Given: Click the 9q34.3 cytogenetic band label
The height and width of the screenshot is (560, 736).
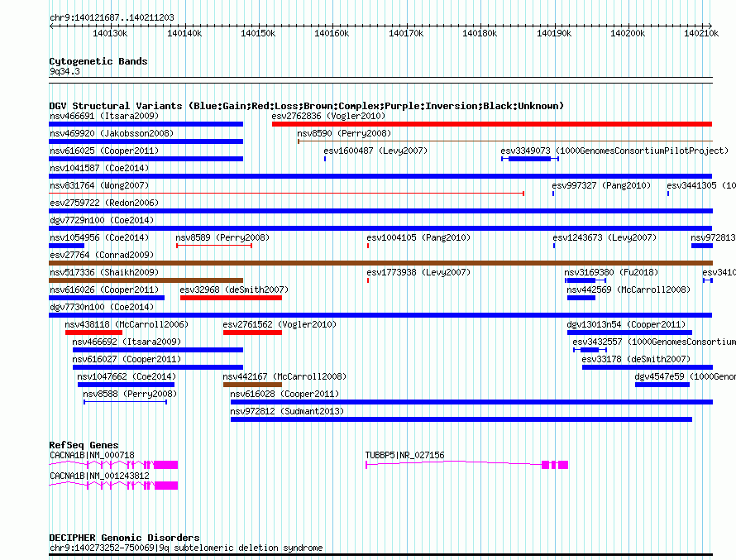Looking at the screenshot, I should [65, 71].
